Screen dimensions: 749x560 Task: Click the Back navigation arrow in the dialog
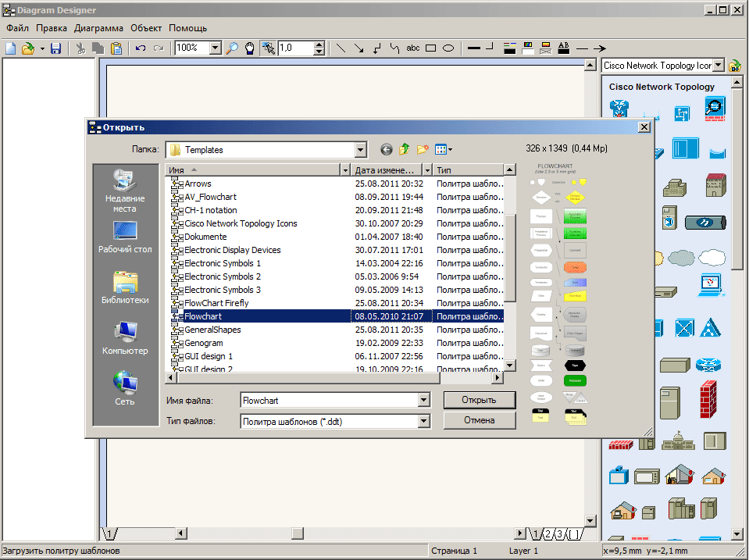(x=386, y=150)
